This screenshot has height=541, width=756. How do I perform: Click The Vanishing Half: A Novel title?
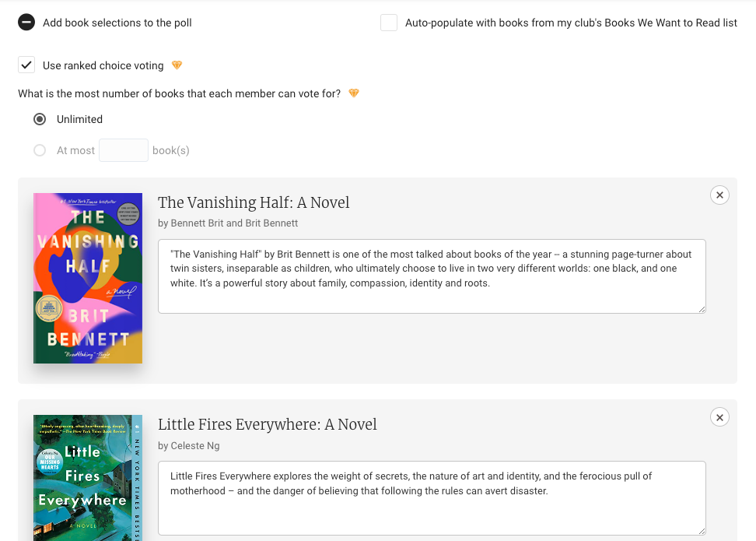(x=254, y=202)
